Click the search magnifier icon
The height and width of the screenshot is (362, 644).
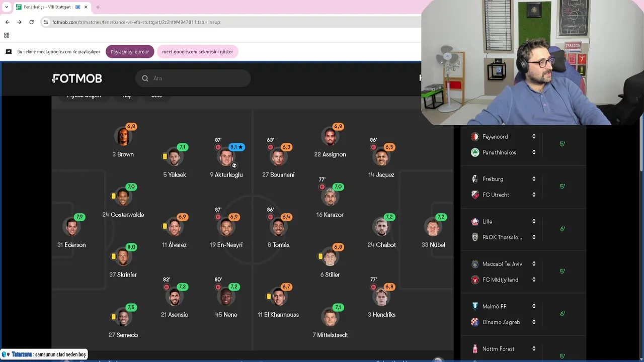click(x=145, y=78)
